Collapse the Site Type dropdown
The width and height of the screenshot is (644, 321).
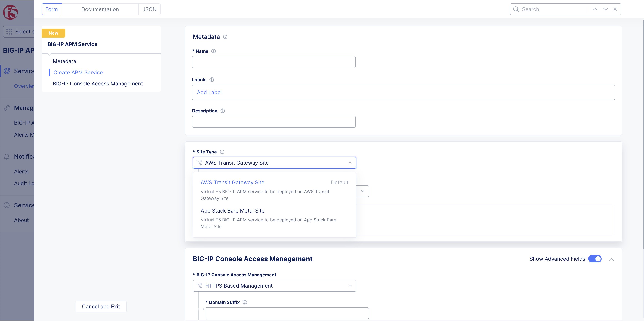pos(350,163)
